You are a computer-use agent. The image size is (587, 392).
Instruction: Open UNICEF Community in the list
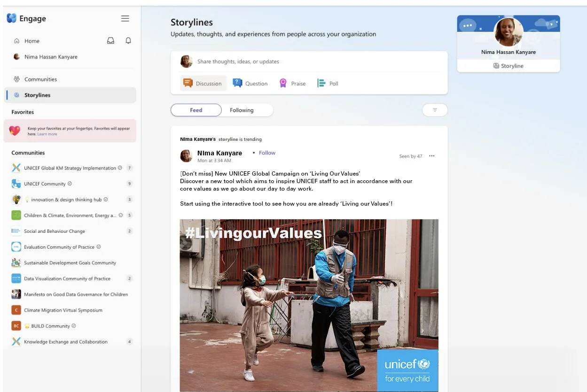[x=45, y=184]
